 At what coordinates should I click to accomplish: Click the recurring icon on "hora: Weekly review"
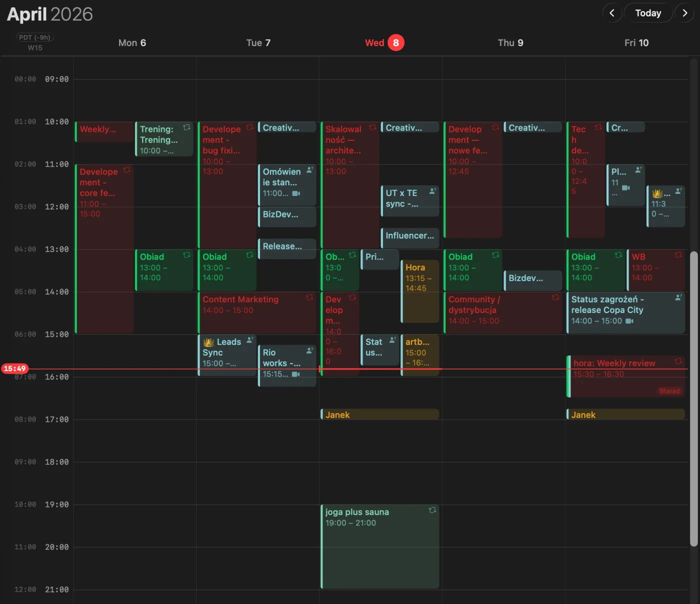[x=678, y=361]
